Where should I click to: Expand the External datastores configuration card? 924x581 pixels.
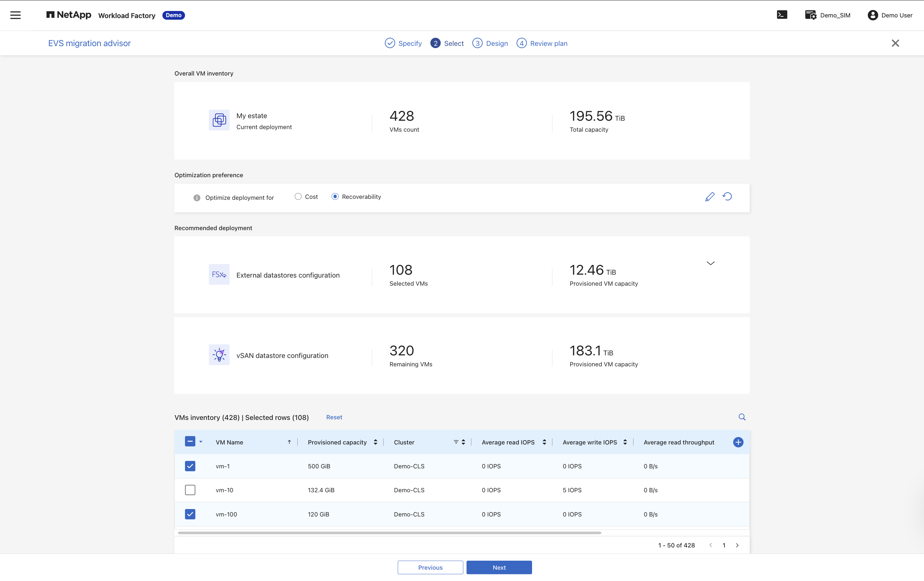(710, 263)
